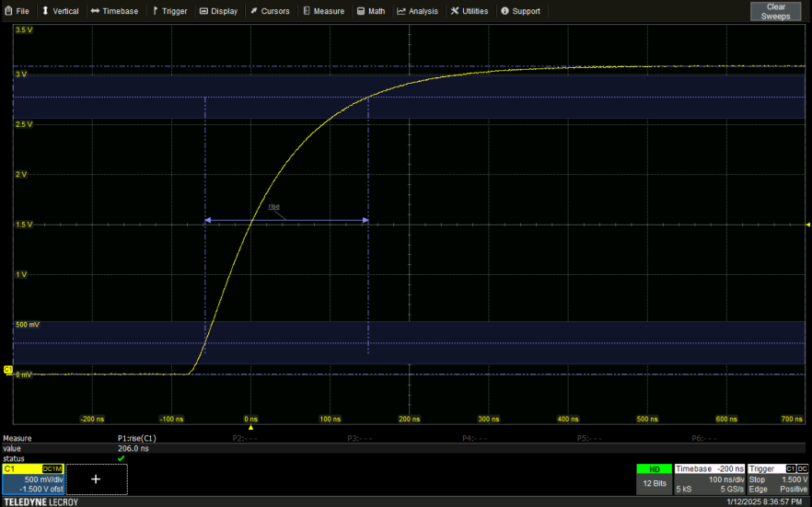Click the trigger C1 source badge
Viewport: 812px width, 507px height.
tap(791, 468)
